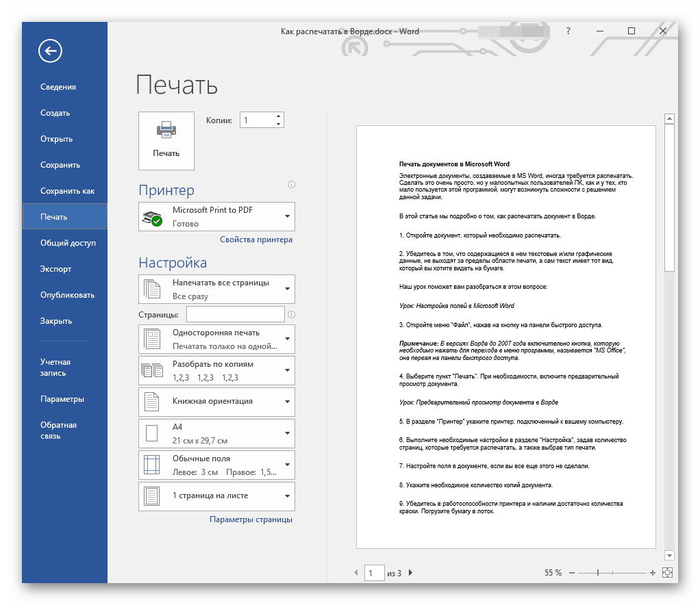The height and width of the screenshot is (605, 700).
Task: Select Сохранить как in the sidebar
Action: 67,191
